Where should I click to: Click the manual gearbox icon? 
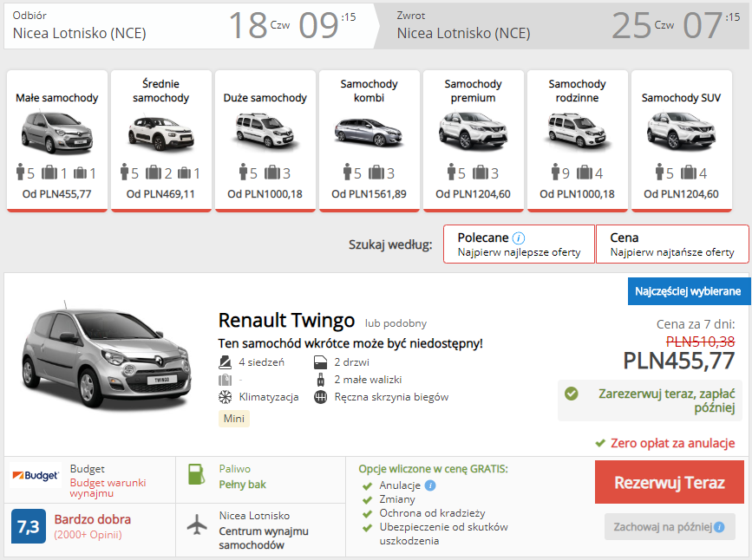(320, 397)
